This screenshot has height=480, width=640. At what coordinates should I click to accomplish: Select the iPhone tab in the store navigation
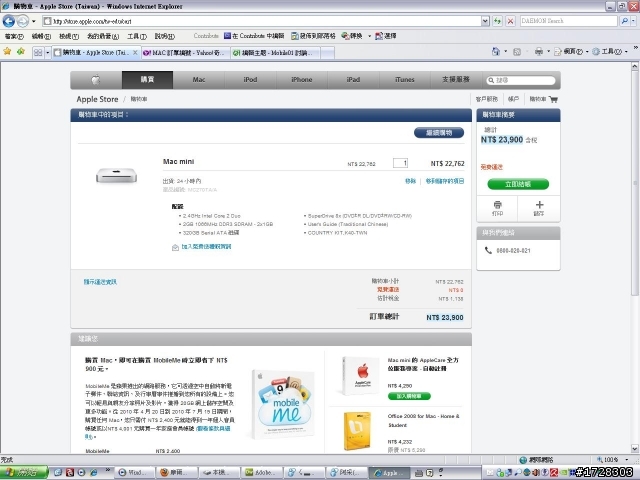(302, 80)
